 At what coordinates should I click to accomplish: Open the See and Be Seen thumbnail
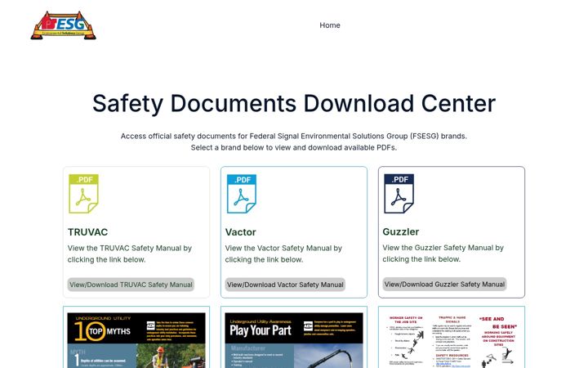point(452,340)
